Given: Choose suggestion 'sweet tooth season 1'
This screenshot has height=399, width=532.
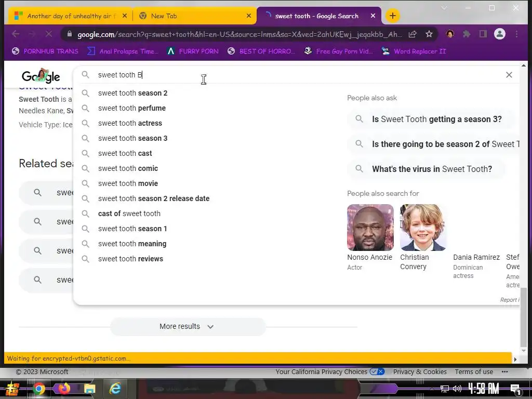Looking at the screenshot, I should pyautogui.click(x=132, y=229).
